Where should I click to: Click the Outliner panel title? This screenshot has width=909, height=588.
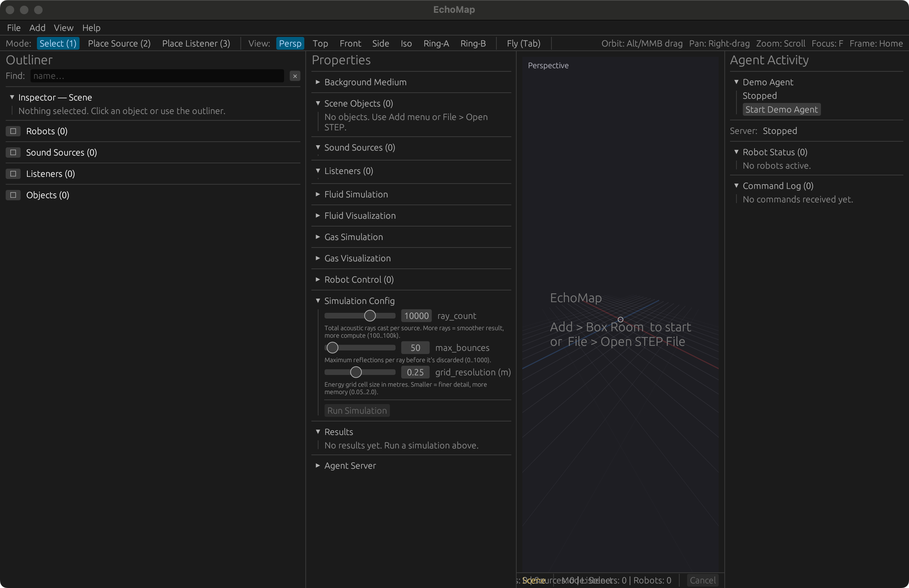(29, 60)
